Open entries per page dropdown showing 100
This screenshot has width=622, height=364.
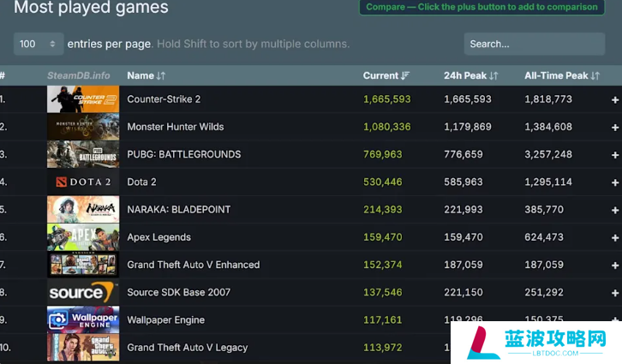(x=39, y=44)
